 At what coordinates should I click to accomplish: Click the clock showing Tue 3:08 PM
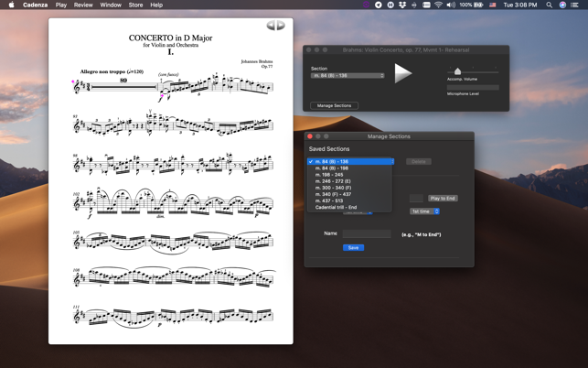point(520,5)
